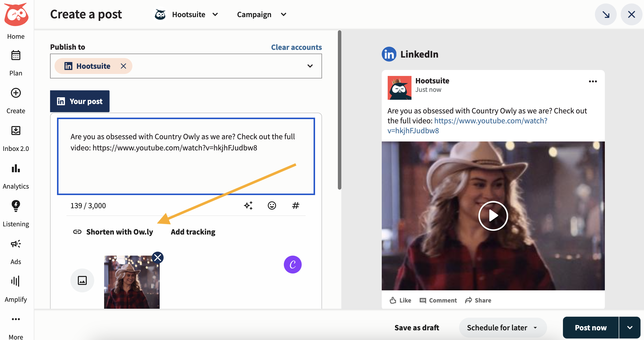Minimize the composer with arrow icon

coord(606,14)
